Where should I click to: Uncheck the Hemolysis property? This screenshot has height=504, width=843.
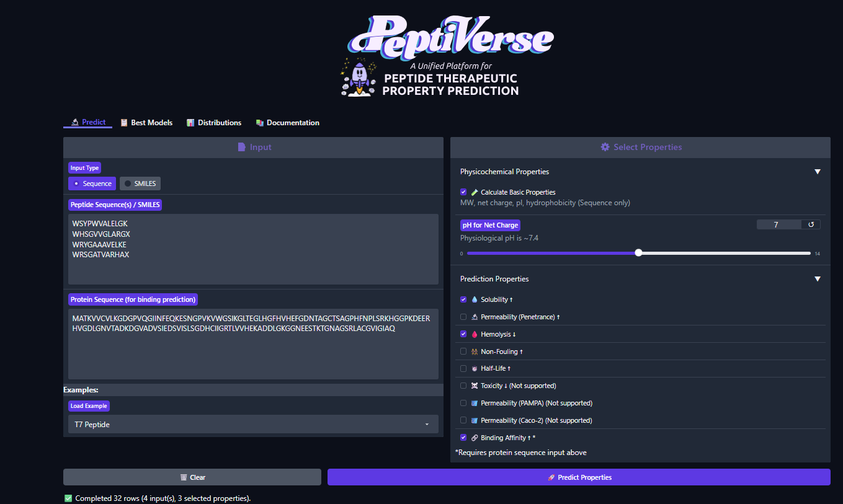[463, 334]
